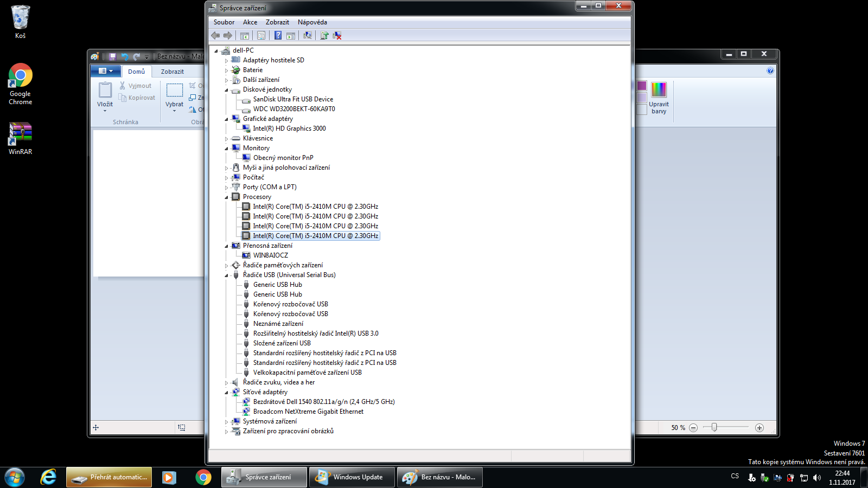Open the Properties toolbar icon

pyautogui.click(x=261, y=35)
